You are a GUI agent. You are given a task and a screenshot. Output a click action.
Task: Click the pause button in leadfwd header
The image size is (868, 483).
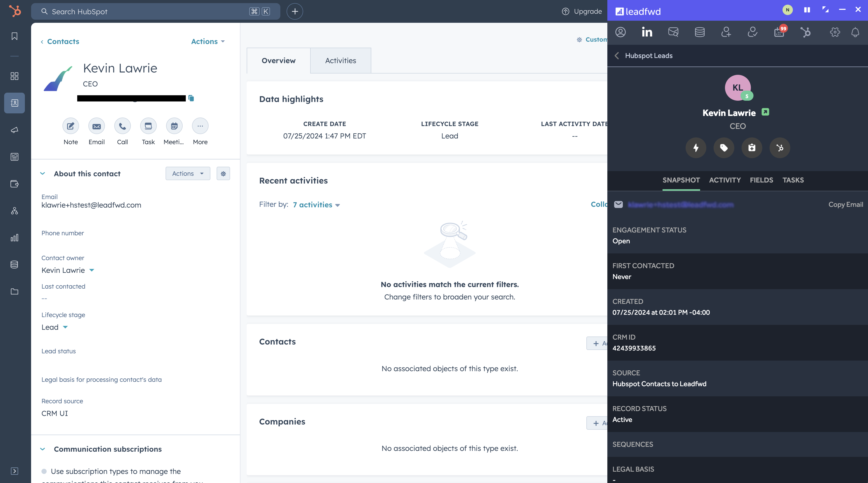(807, 10)
